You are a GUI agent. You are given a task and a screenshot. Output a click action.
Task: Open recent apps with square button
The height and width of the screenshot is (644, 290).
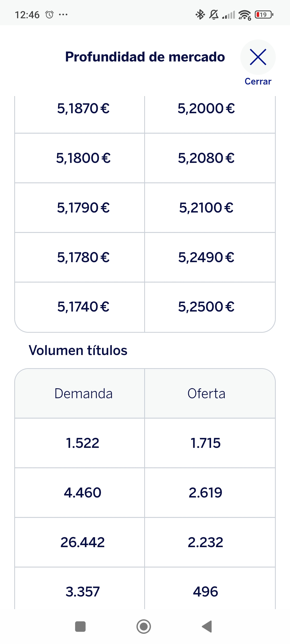tap(80, 627)
